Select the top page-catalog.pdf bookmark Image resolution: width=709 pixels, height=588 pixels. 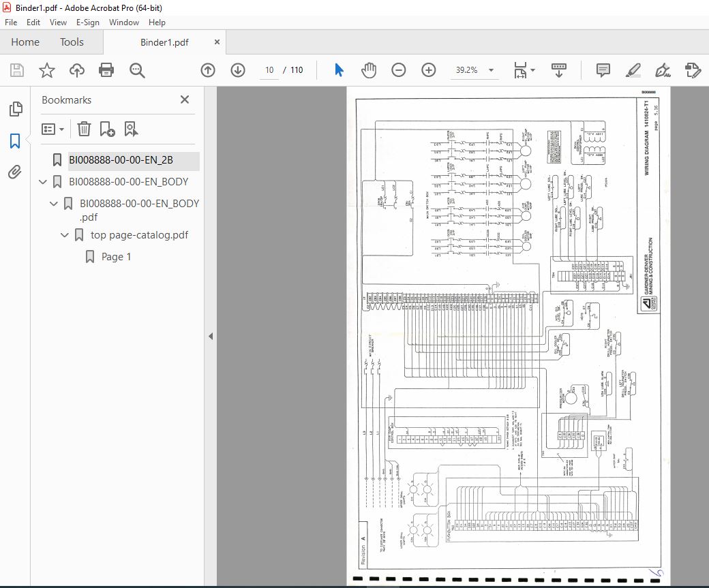click(x=139, y=235)
